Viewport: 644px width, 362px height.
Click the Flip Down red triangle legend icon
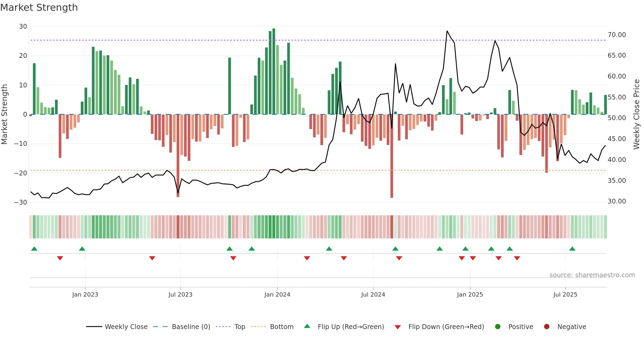click(x=398, y=327)
